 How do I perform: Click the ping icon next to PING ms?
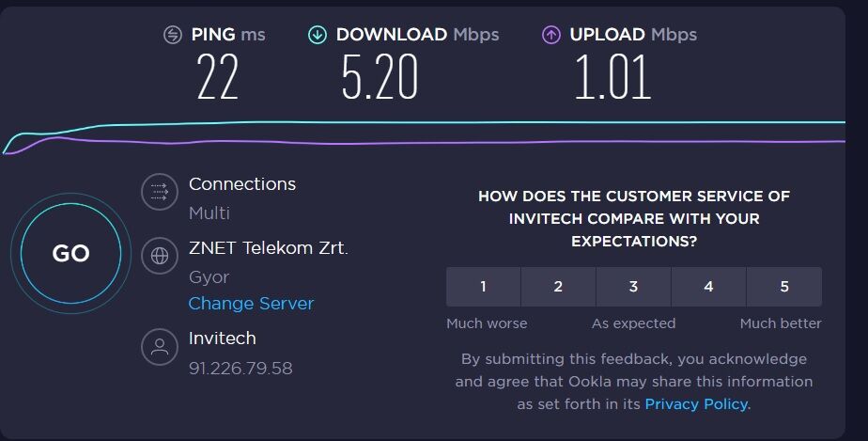[173, 35]
